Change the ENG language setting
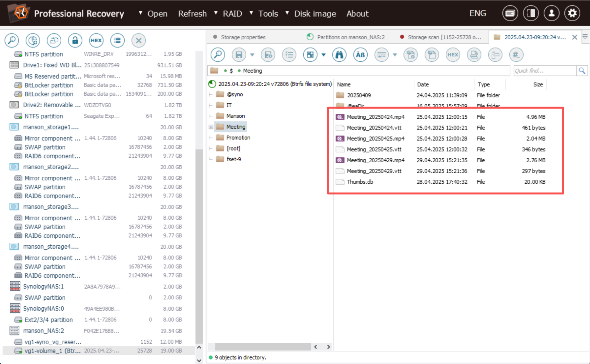This screenshot has width=590, height=364. click(478, 13)
